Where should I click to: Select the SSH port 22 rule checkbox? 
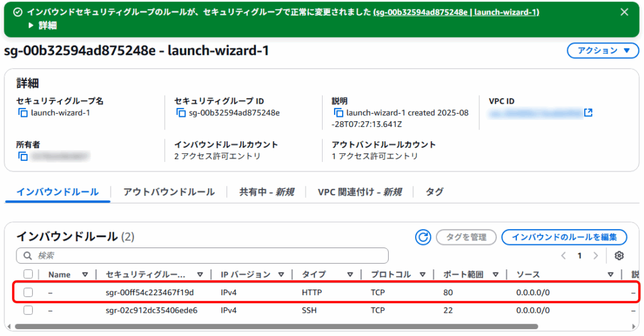click(28, 310)
